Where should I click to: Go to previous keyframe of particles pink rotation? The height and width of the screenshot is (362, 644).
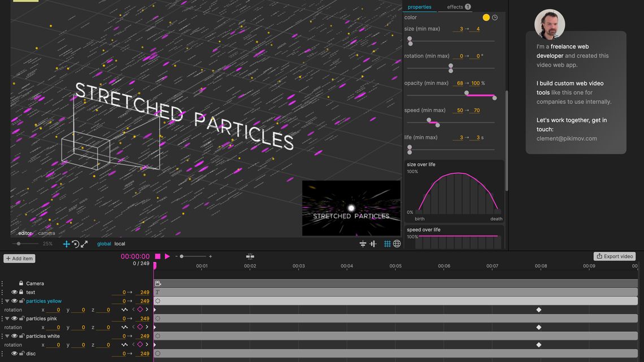tap(133, 327)
